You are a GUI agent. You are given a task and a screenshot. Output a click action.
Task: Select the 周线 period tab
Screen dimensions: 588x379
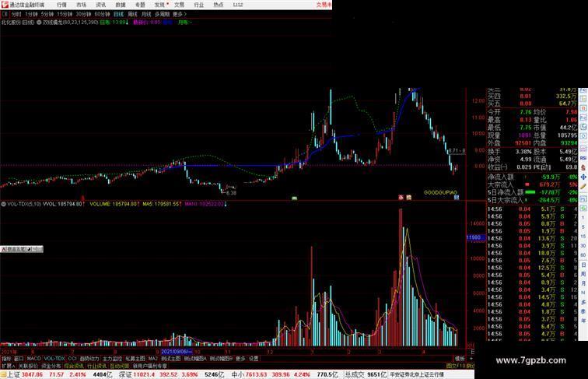tap(132, 14)
